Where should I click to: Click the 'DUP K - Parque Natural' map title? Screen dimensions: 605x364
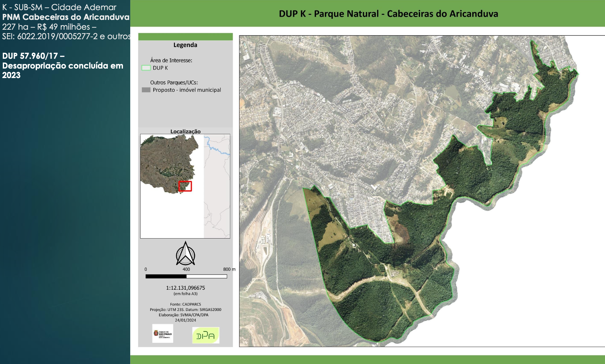(388, 14)
